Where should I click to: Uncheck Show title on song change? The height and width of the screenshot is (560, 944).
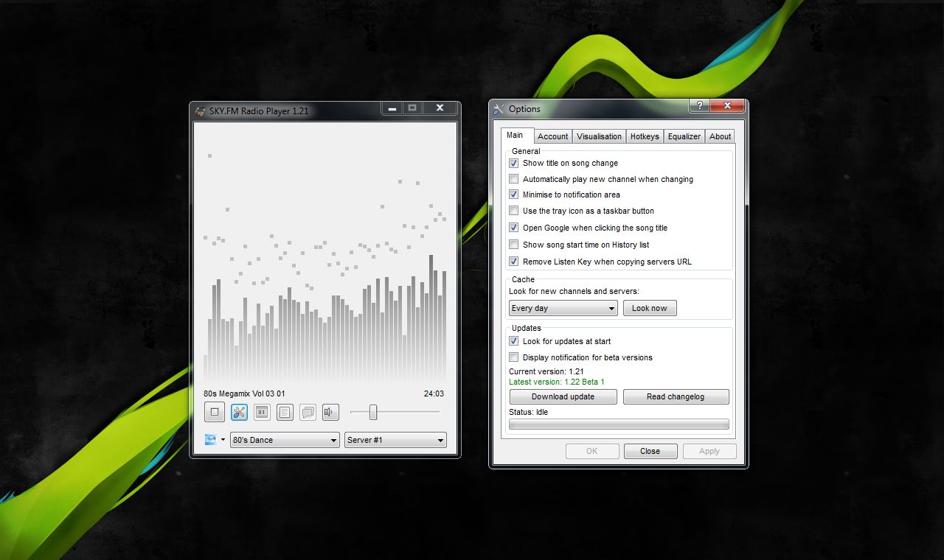point(514,163)
